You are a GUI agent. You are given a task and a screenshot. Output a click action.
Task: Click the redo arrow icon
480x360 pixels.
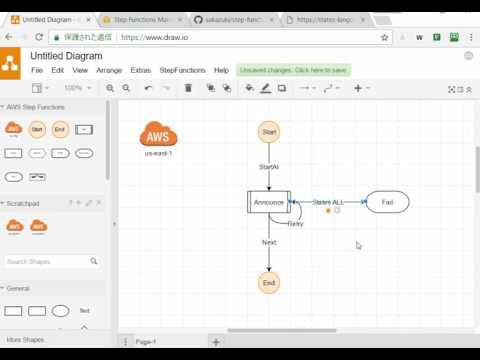coord(166,88)
